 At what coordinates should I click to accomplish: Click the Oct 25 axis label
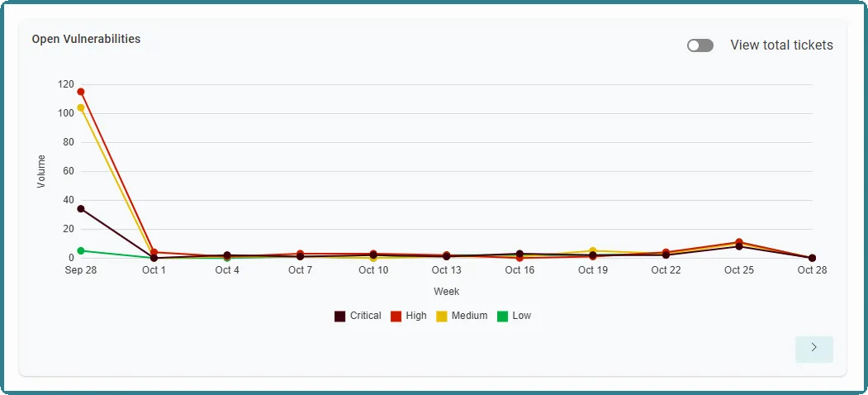pos(739,270)
